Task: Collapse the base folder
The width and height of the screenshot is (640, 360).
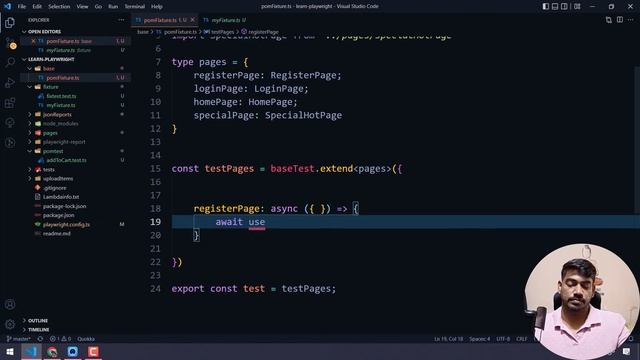Action: [x=49, y=69]
